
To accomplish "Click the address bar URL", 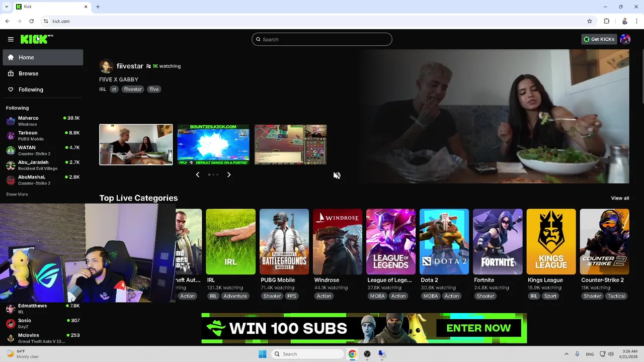I will point(61,21).
